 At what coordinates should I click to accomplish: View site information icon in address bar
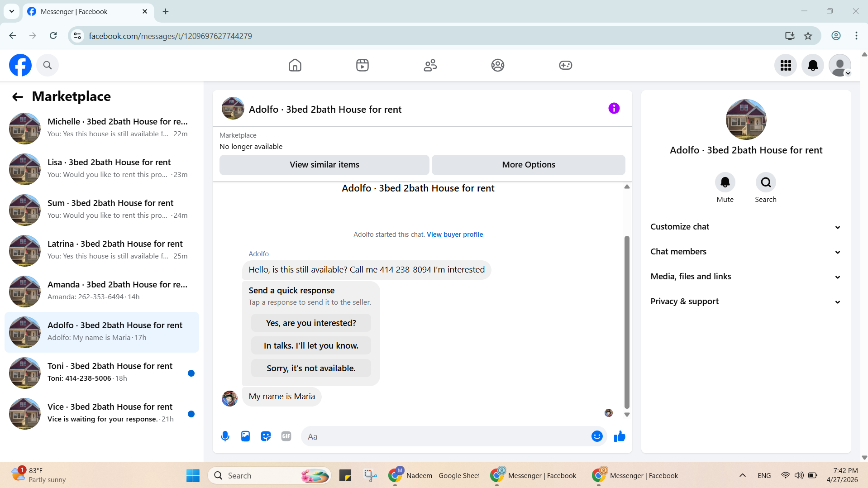tap(77, 36)
